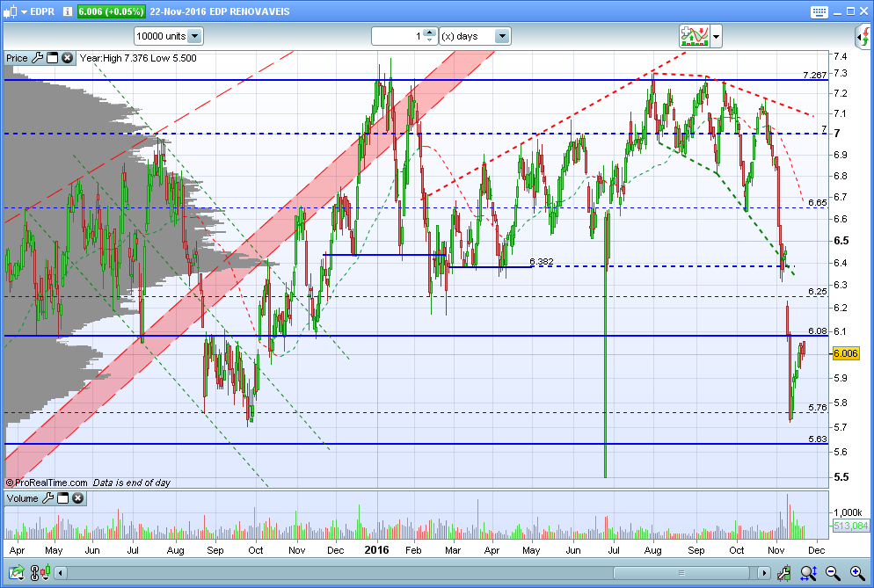The height and width of the screenshot is (588, 874).
Task: Maximize the Volume panel
Action: pos(63,497)
